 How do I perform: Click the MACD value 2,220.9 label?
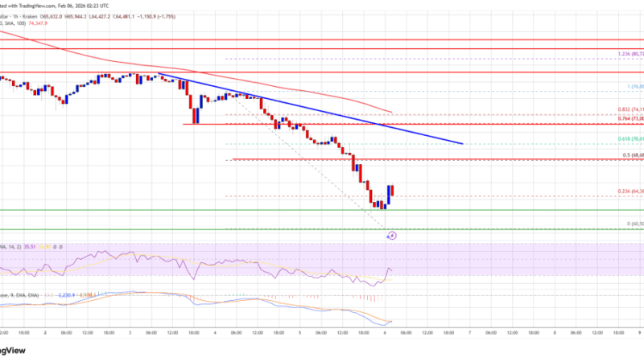pos(66,295)
